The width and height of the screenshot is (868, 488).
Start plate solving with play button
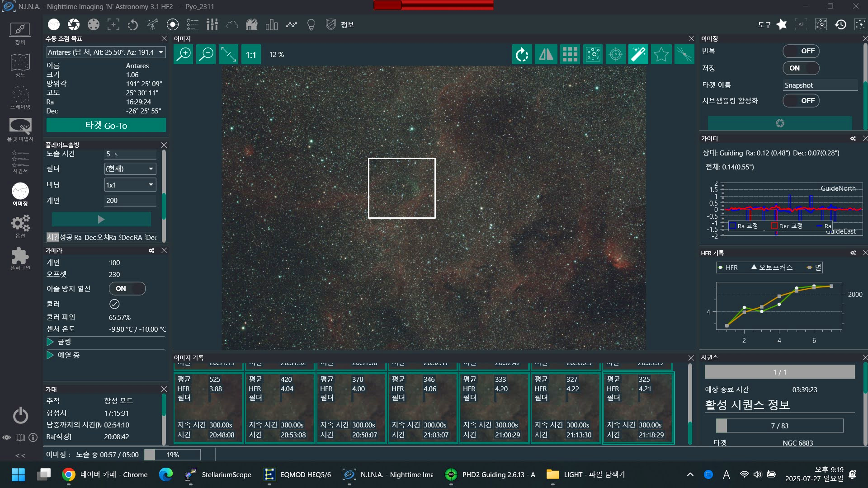coord(101,219)
